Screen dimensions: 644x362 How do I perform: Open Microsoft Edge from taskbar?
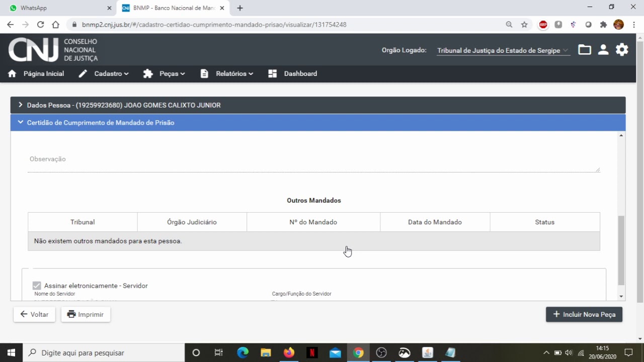pyautogui.click(x=243, y=352)
